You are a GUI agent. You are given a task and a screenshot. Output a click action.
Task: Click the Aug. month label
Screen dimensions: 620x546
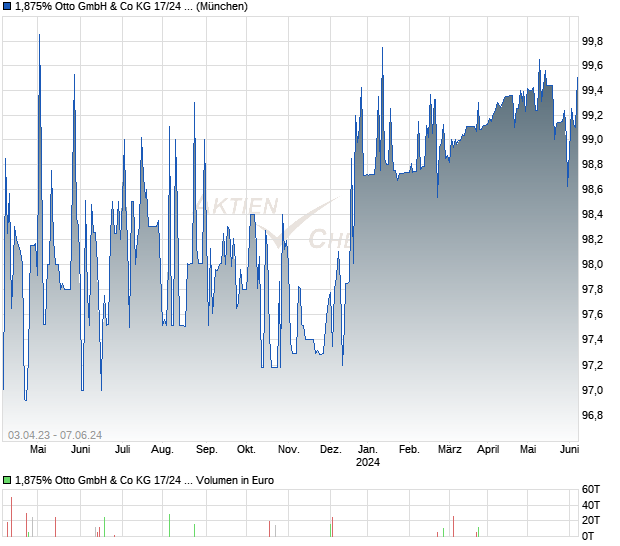tap(163, 450)
